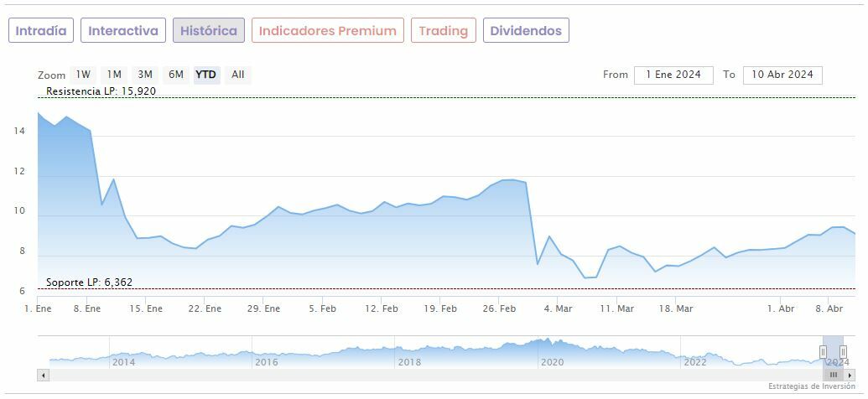Show All historical data range

coord(238,75)
